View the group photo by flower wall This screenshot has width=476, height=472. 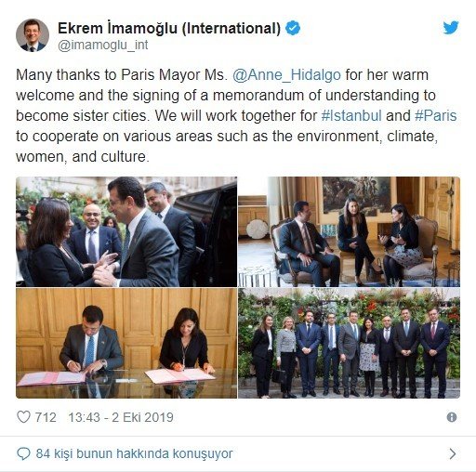tap(350, 343)
